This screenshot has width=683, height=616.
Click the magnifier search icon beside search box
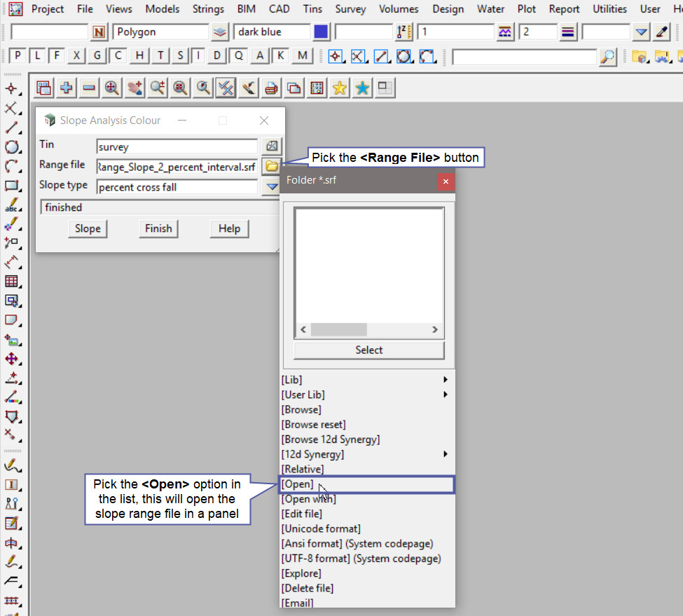(608, 57)
